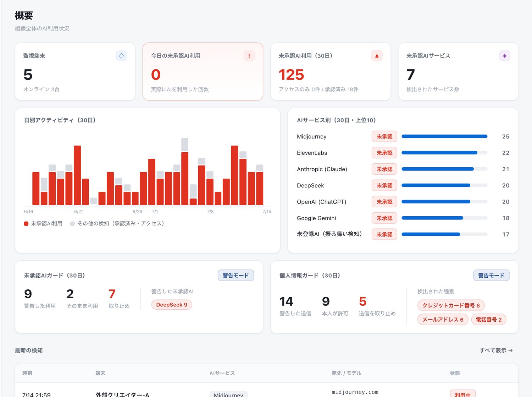Click 未承認 badge next to ElevenLabs
The width and height of the screenshot is (532, 397).
384,153
